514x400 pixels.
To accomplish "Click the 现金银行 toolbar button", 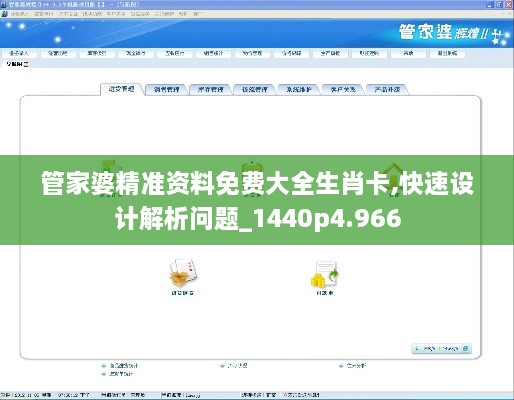I will tap(135, 53).
